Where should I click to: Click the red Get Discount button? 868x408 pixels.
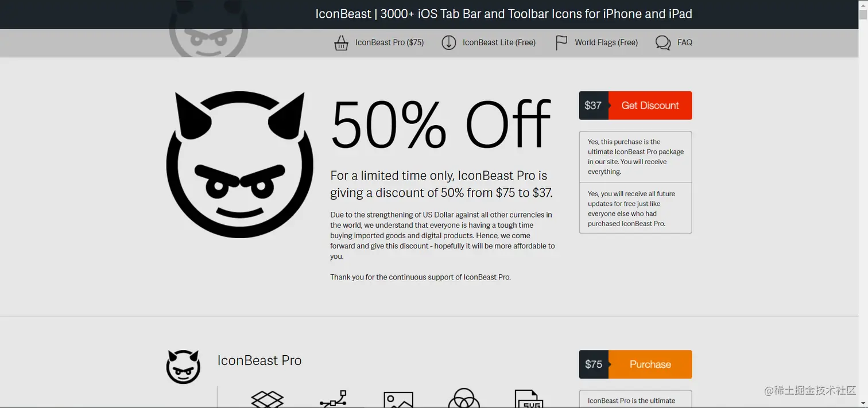coord(650,106)
